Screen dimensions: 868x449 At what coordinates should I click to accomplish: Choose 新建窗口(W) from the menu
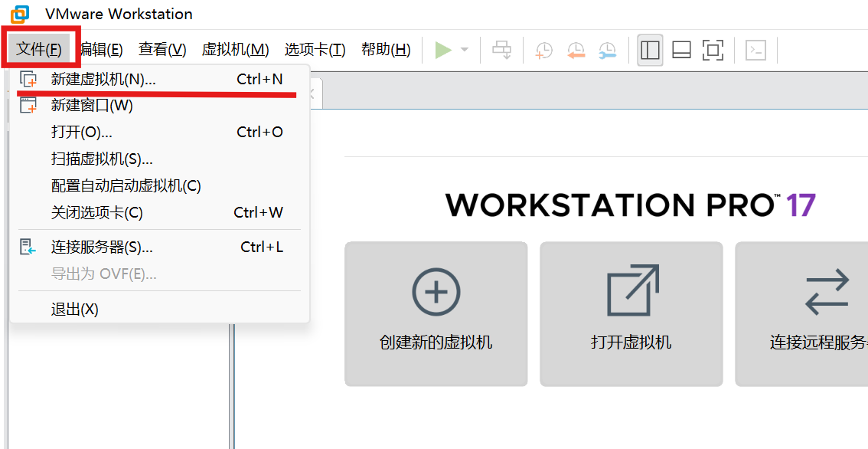(x=92, y=106)
